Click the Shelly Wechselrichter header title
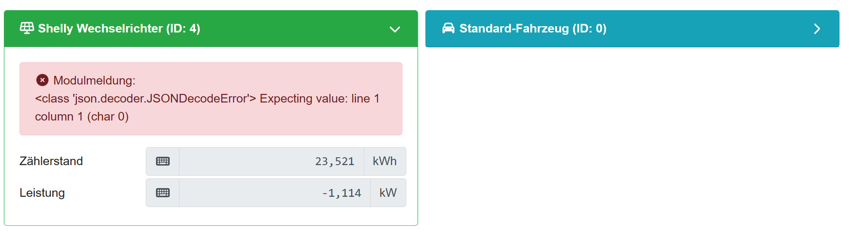The image size is (868, 232). [100, 29]
